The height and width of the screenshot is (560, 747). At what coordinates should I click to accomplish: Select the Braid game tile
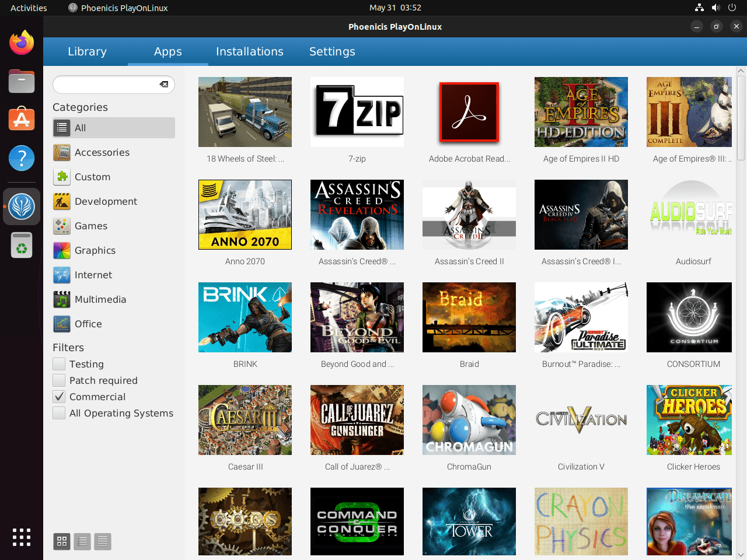[x=469, y=317]
